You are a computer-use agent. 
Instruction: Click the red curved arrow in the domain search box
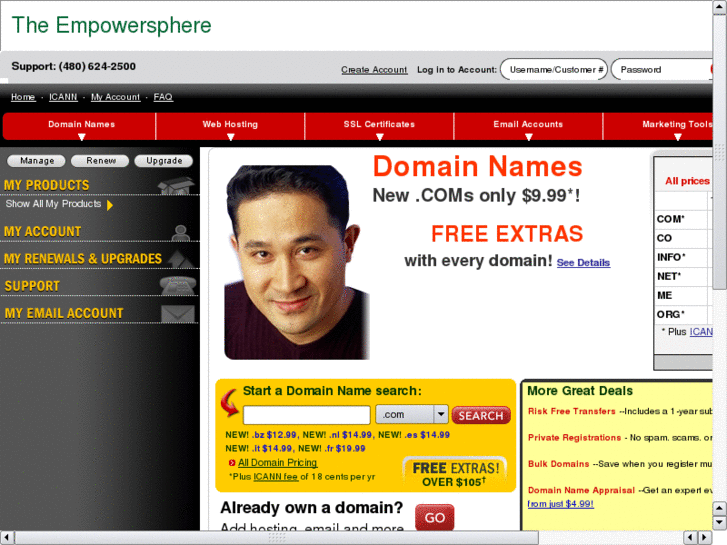coord(230,403)
